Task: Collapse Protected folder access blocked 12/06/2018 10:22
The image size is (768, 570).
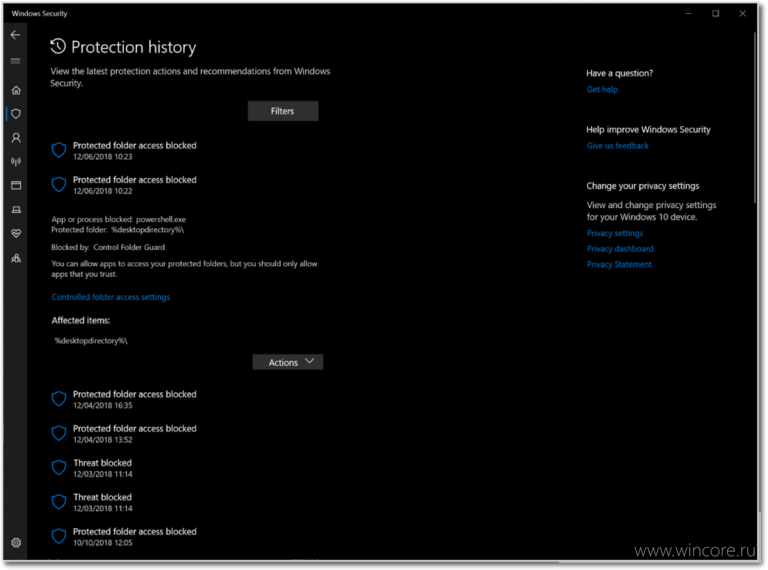Action: (135, 185)
